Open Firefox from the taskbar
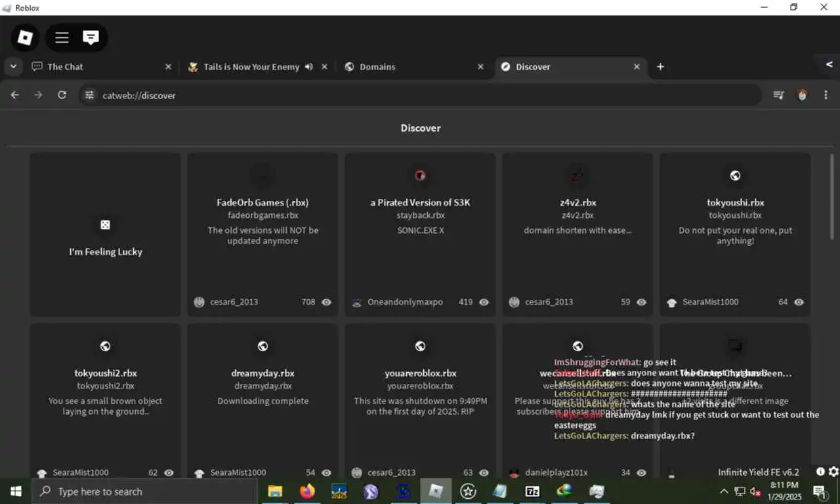This screenshot has height=504, width=840. (307, 491)
